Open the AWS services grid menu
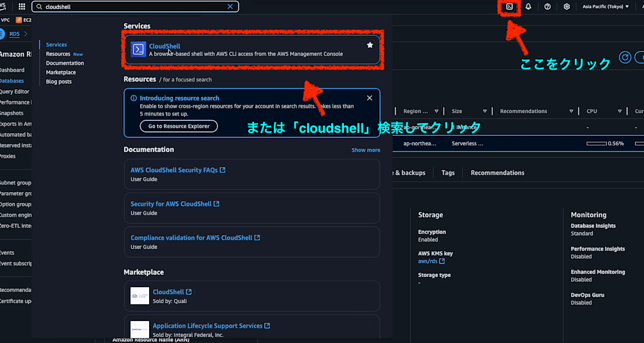Screen dimensions: 644x343 point(22,7)
